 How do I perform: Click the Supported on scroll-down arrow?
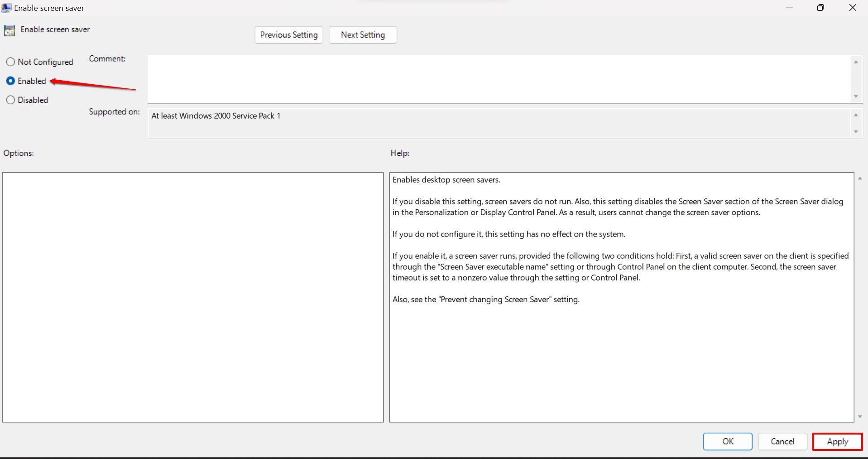[x=856, y=132]
